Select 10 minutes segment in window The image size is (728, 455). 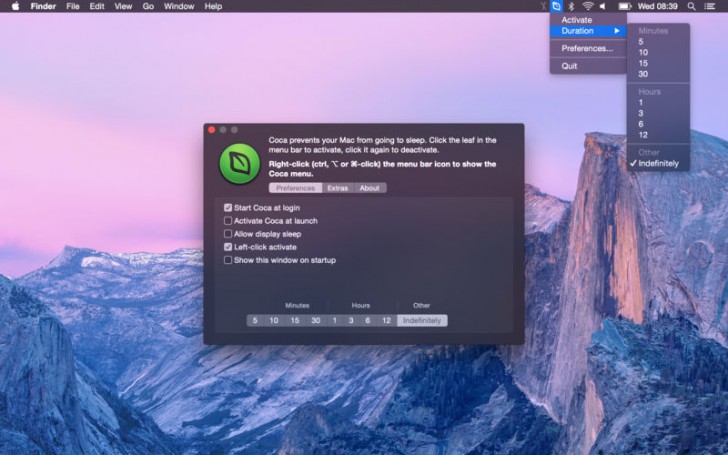(x=274, y=320)
